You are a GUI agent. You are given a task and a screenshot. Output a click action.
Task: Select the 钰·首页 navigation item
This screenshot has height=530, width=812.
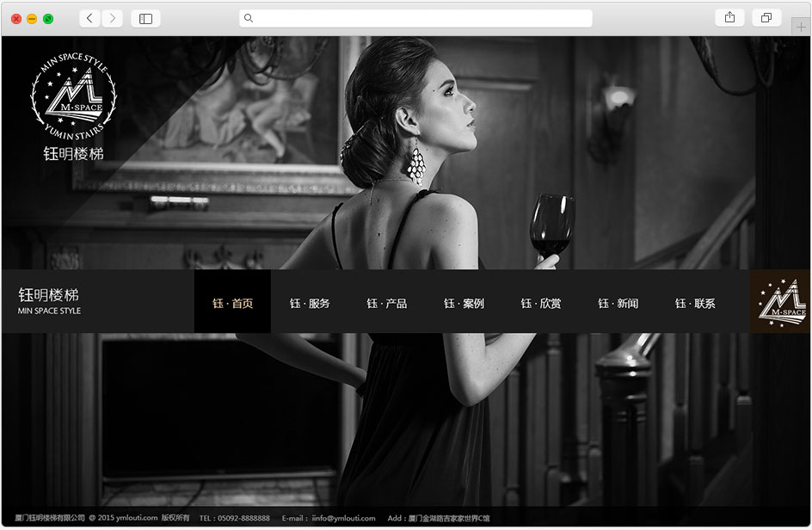232,304
